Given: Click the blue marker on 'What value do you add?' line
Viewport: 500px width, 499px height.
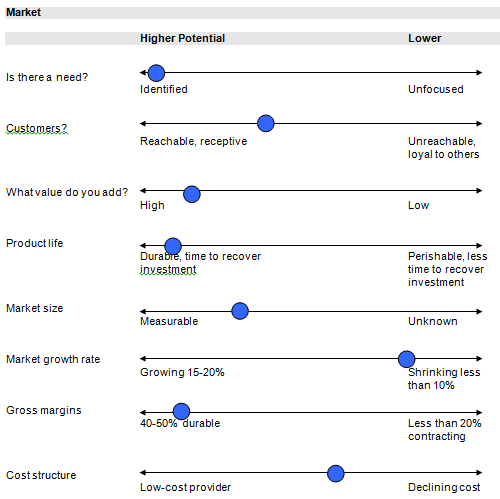Looking at the screenshot, I should coord(192,194).
